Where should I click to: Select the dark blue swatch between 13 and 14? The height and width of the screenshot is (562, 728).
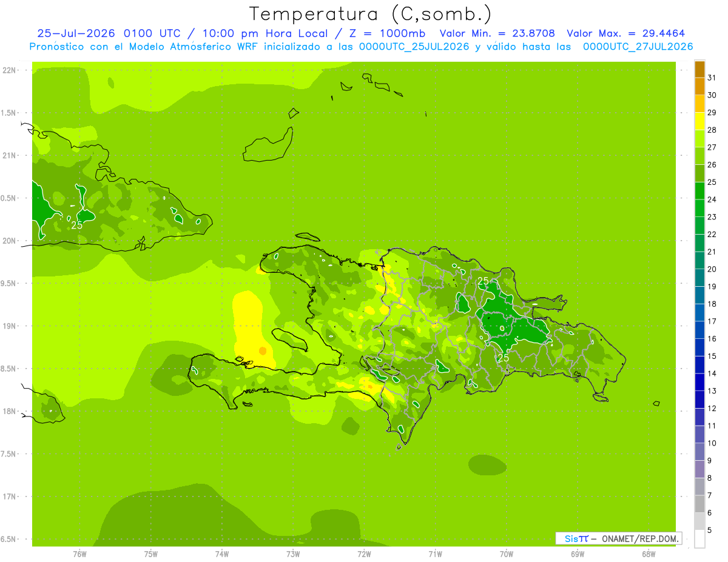pyautogui.click(x=699, y=383)
